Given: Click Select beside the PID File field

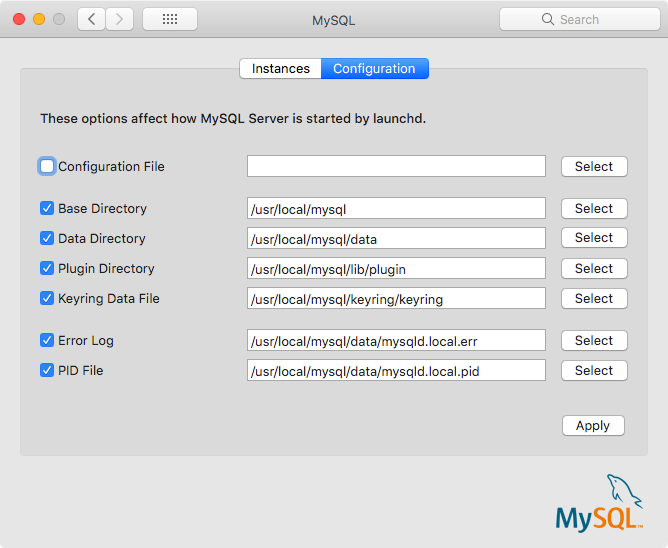Looking at the screenshot, I should tap(594, 371).
